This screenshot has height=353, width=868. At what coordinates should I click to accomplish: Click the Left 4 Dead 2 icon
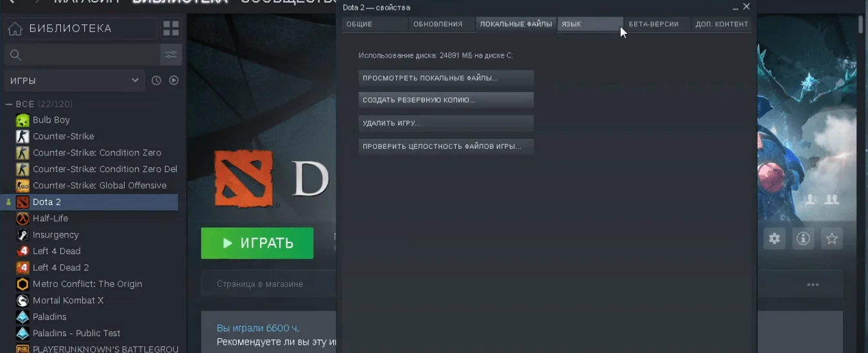pyautogui.click(x=22, y=268)
